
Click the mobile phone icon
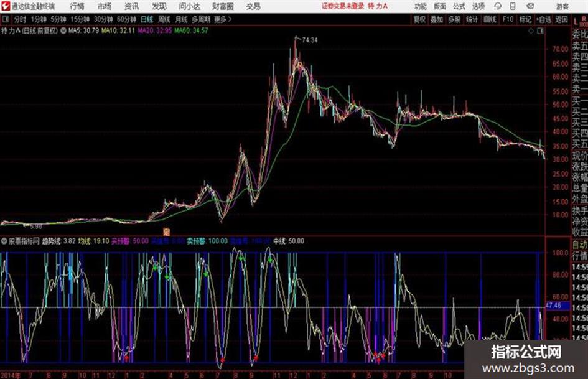click(513, 6)
